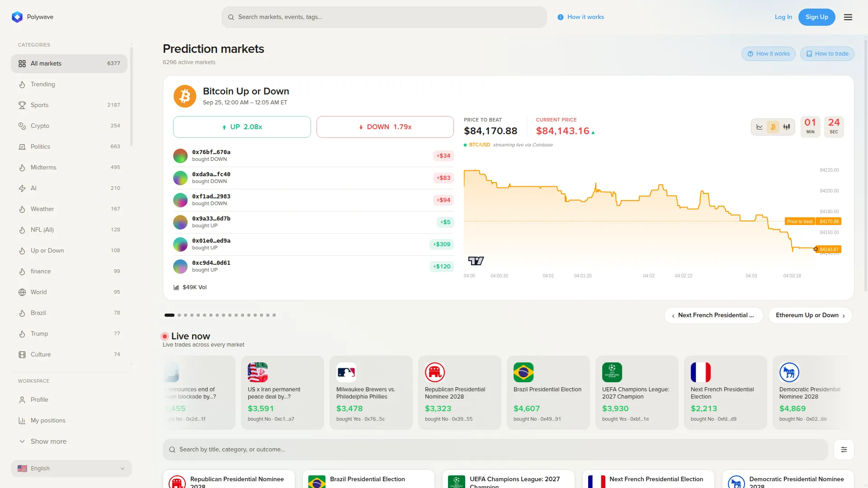868x488 pixels.
Task: Buy UP at 2.08x
Action: (242, 127)
